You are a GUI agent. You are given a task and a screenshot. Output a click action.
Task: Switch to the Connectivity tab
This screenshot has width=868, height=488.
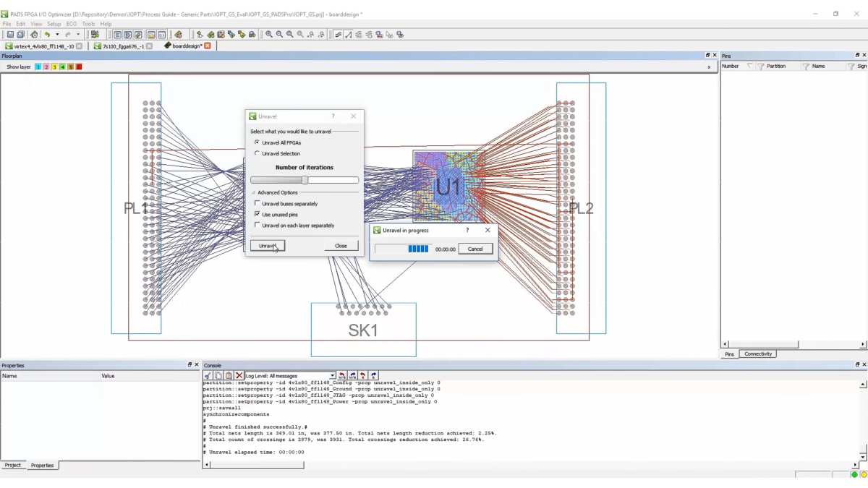758,354
